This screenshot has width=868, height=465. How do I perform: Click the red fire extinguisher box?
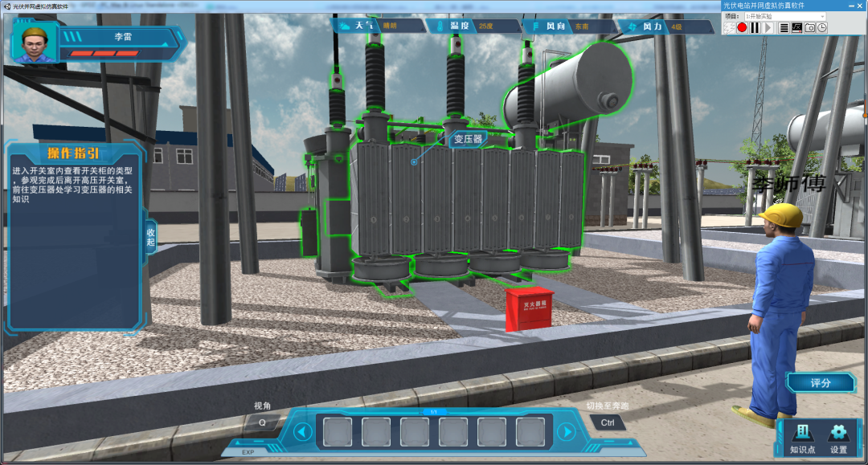529,308
